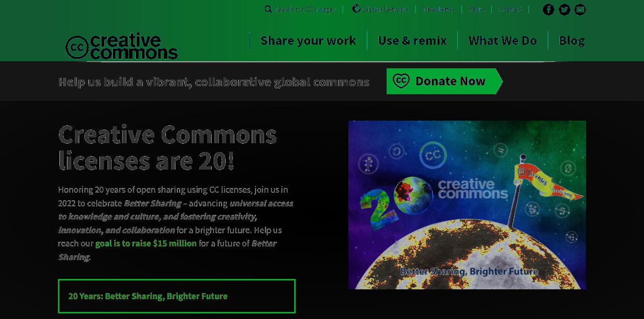Click the Creative Commons logo in header

point(122,46)
